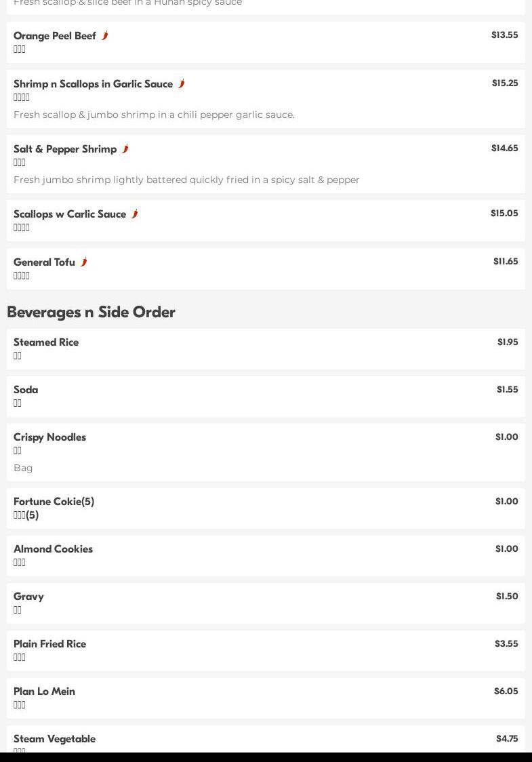Open Plain Fried Rice item
Screen dimensions: 532x762
click(49, 644)
